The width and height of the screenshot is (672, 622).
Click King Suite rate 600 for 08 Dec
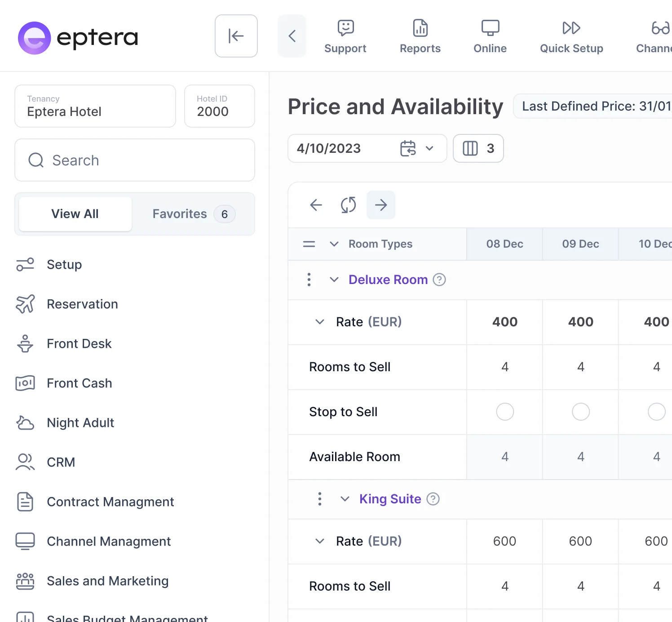pyautogui.click(x=505, y=541)
